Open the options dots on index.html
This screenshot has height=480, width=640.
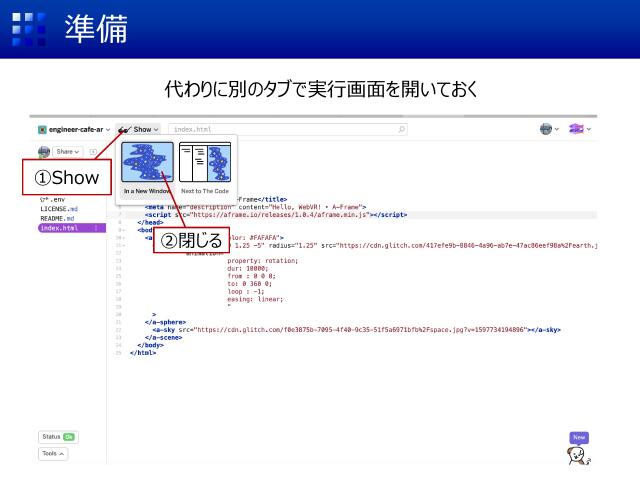[x=96, y=228]
